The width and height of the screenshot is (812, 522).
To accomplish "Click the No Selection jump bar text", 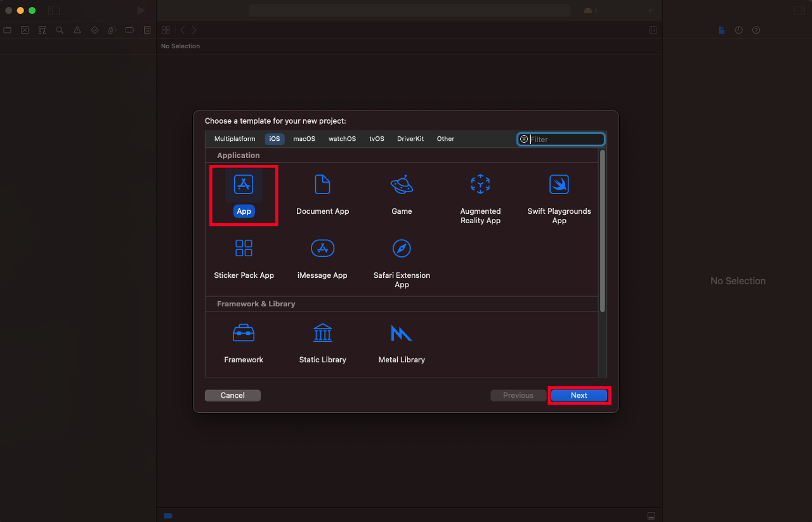I will (x=180, y=46).
